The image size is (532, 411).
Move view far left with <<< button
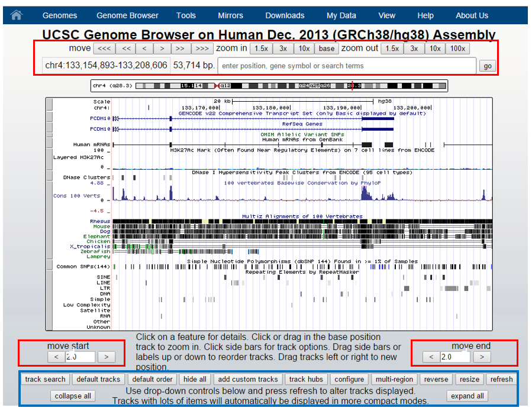coord(104,48)
